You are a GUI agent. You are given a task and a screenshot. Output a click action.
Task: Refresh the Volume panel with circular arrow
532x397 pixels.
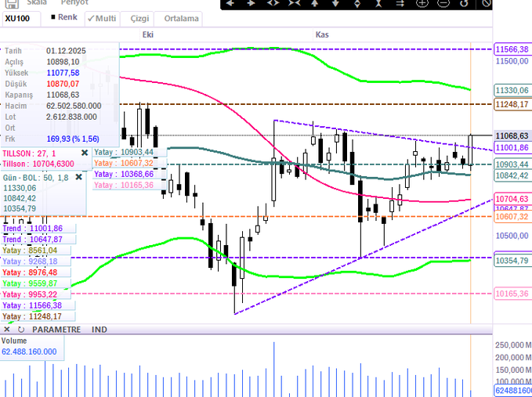click(21, 330)
